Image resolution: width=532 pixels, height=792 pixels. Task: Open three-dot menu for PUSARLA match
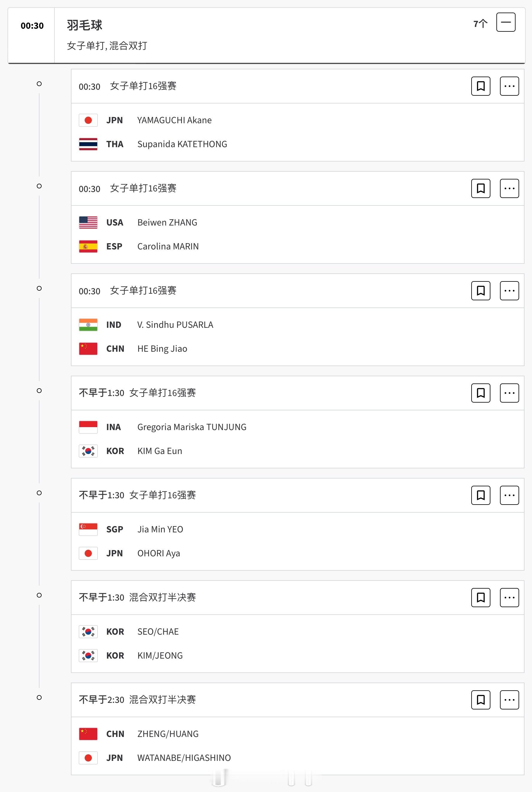tap(509, 291)
